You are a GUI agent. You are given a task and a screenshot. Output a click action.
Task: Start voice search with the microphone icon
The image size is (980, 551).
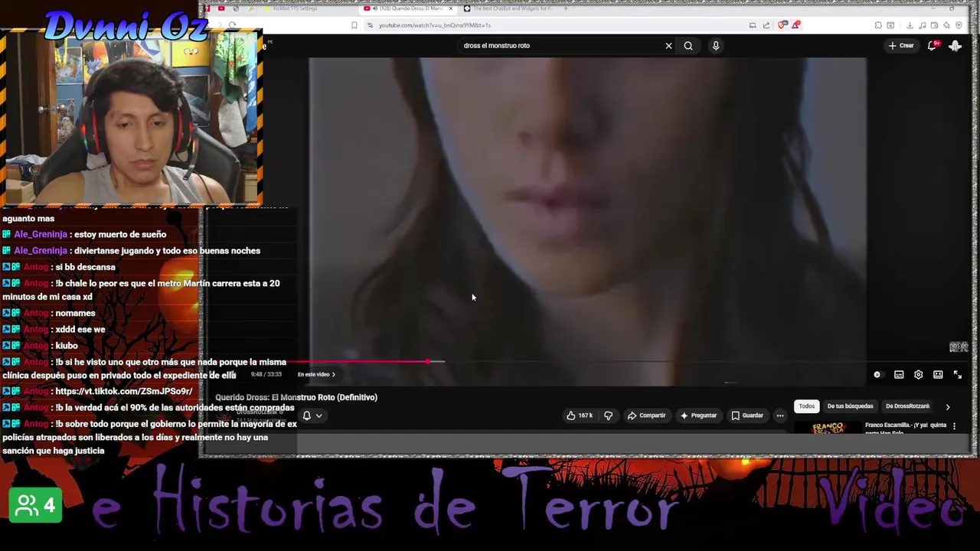716,46
